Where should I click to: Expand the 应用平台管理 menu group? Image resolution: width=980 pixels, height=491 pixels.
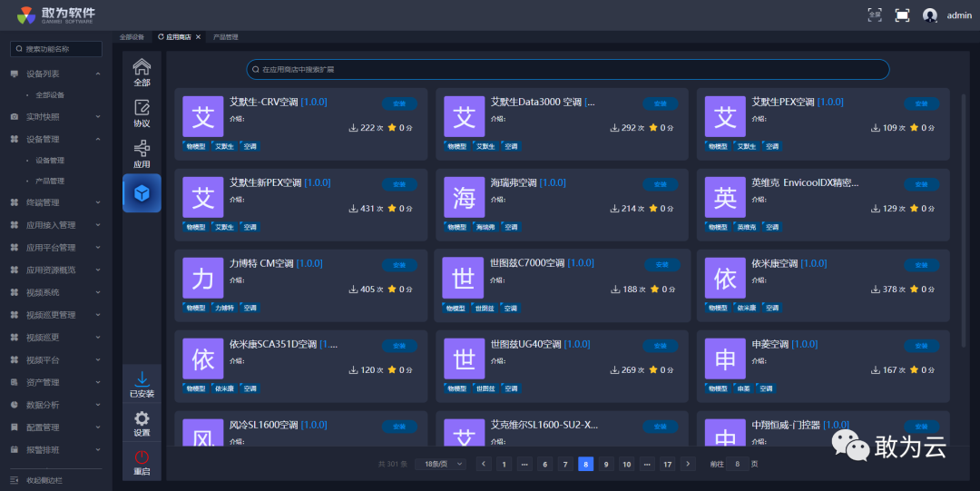pyautogui.click(x=98, y=248)
